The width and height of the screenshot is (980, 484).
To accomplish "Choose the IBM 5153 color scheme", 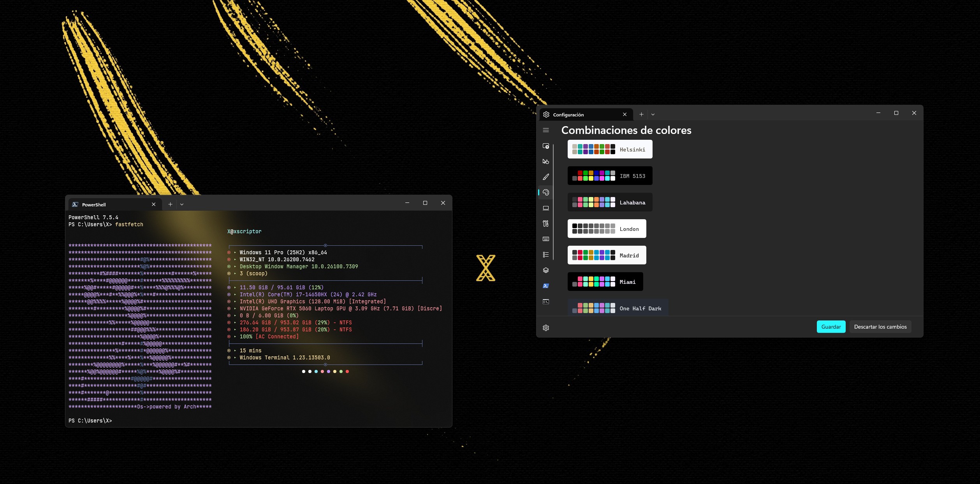I will click(x=610, y=176).
